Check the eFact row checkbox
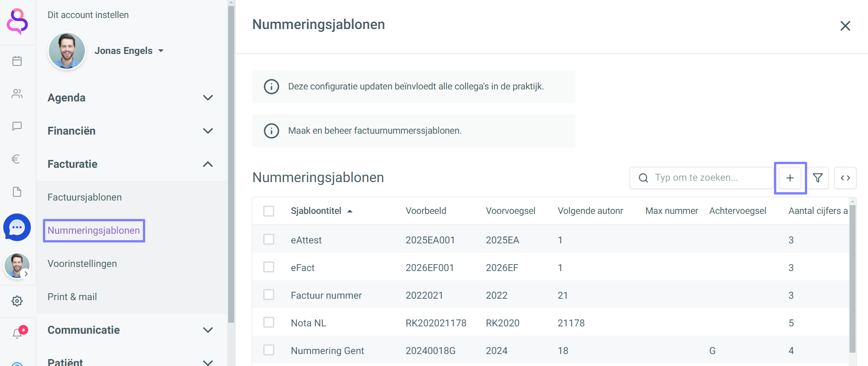The height and width of the screenshot is (366, 868). [x=269, y=267]
